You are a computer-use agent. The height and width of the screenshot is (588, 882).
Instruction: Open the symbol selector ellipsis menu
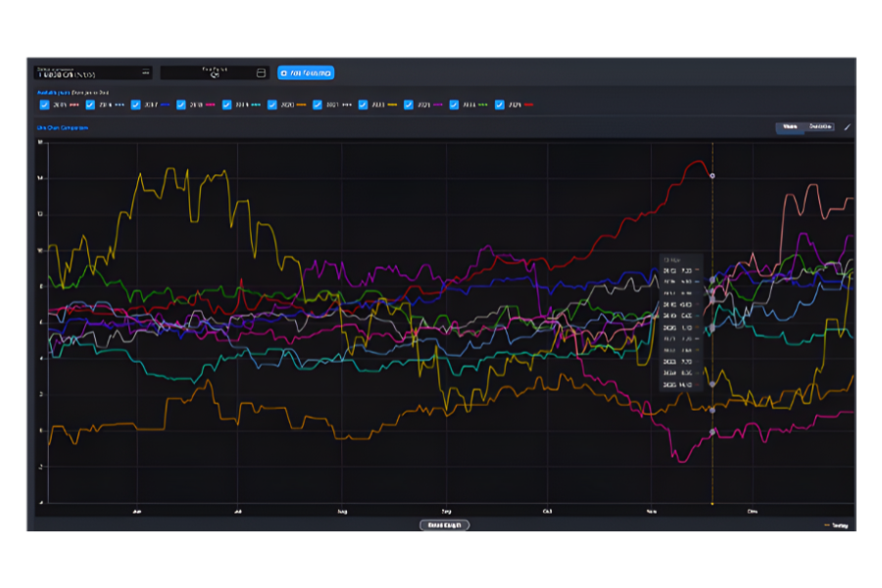145,72
